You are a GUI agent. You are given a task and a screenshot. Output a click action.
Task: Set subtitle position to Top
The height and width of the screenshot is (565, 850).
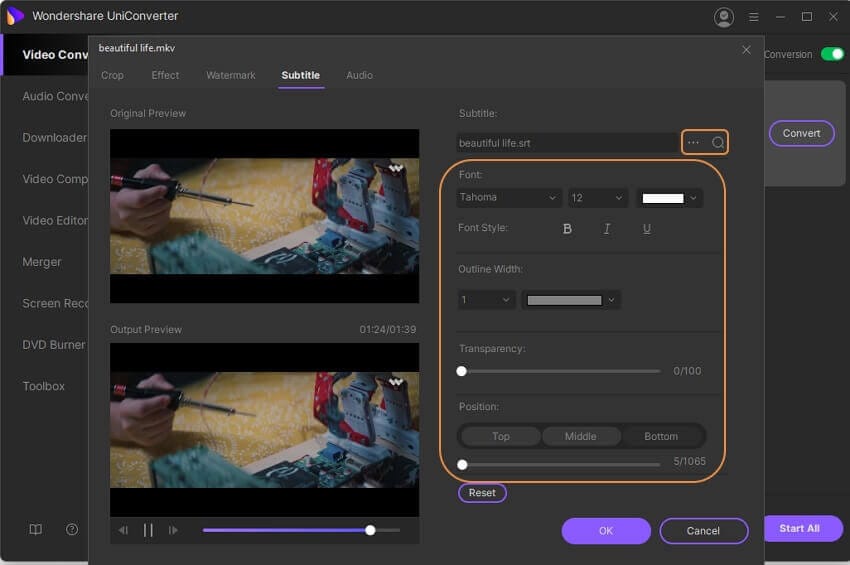coord(501,436)
